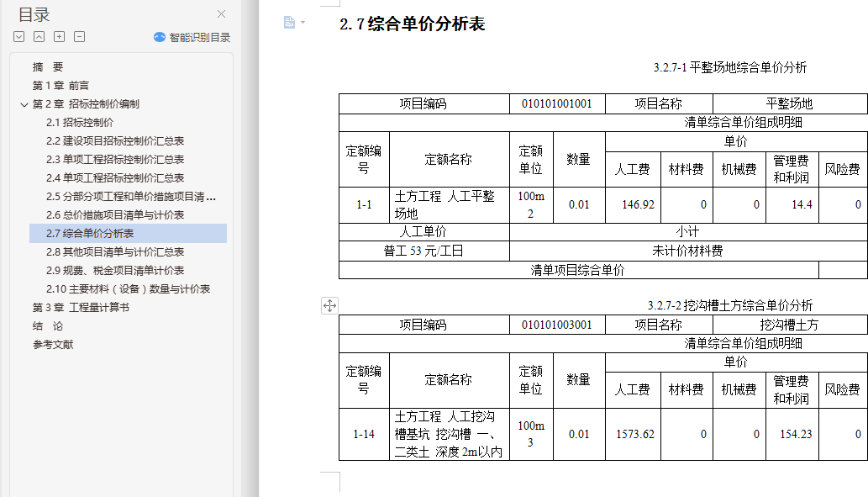This screenshot has width=868, height=497.
Task: Open the document page icon near heading
Action: [x=289, y=22]
